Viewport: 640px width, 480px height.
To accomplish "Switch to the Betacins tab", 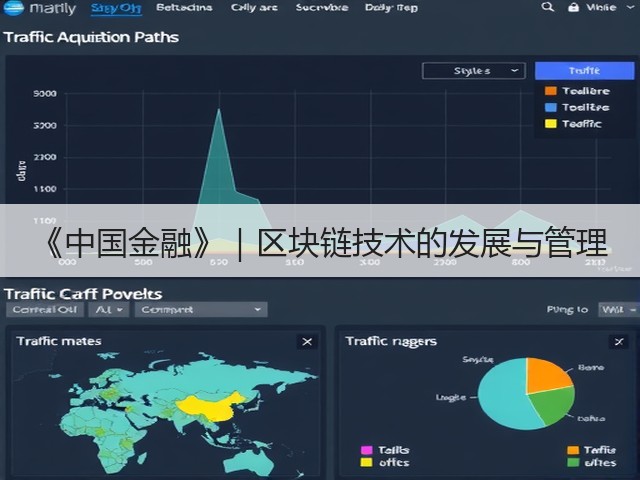I will 184,7.
